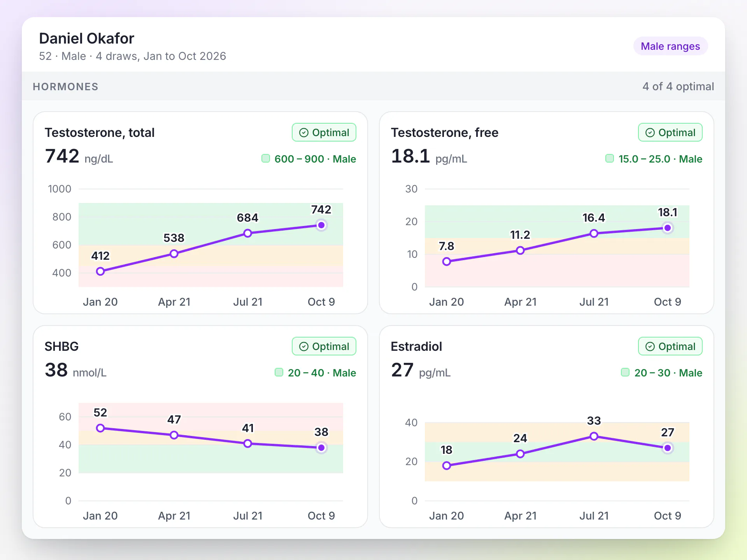Select the 684 data point on total testosterone chart

pyautogui.click(x=247, y=233)
